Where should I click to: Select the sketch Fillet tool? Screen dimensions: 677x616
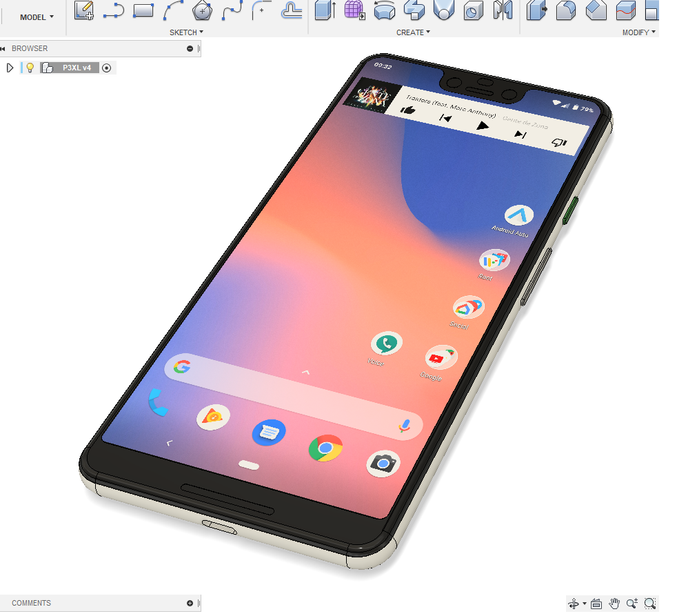(x=261, y=10)
